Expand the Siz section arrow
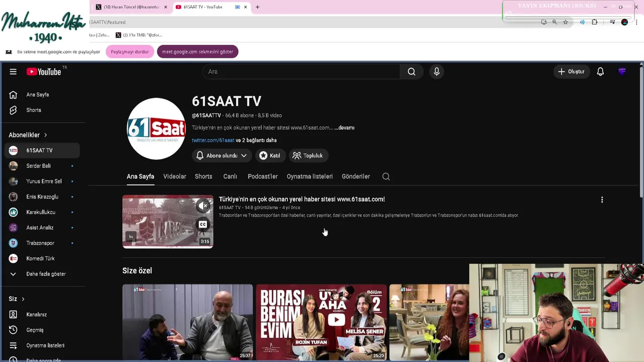 [23, 299]
